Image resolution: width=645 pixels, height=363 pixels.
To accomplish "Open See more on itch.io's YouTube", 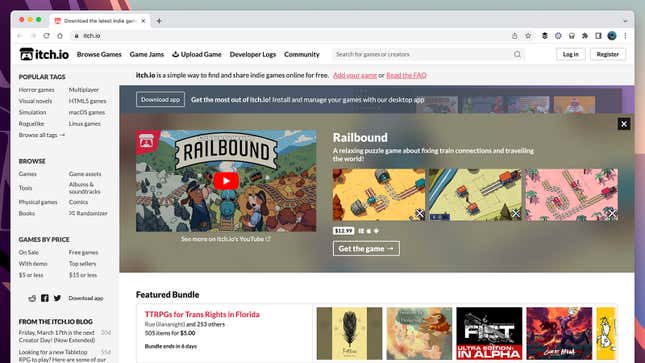I will coord(226,239).
